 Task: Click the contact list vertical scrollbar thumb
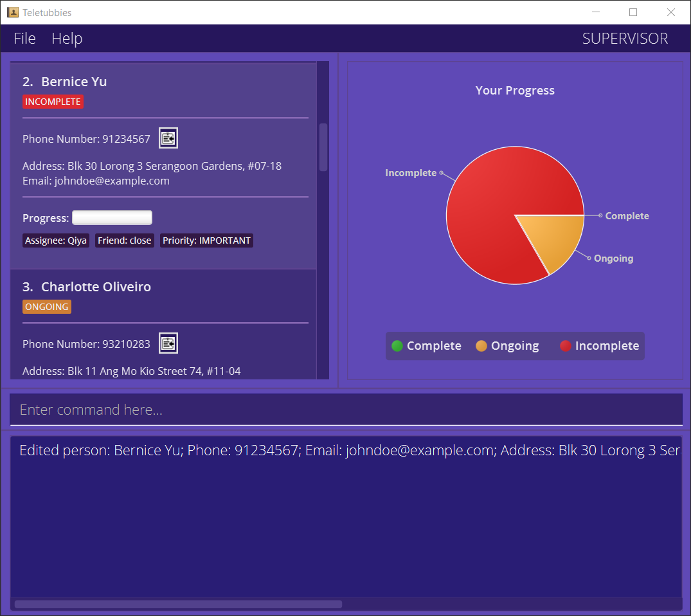point(323,147)
